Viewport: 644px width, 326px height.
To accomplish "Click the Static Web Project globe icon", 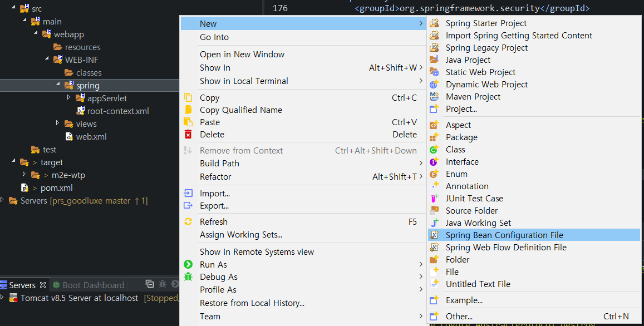I will (x=434, y=72).
